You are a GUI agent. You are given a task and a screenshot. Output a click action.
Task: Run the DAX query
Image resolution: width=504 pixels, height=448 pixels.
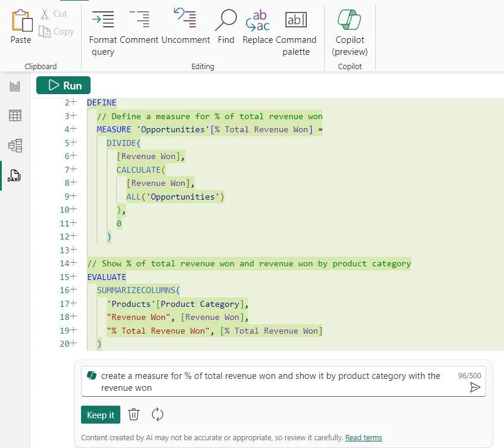[x=63, y=85]
